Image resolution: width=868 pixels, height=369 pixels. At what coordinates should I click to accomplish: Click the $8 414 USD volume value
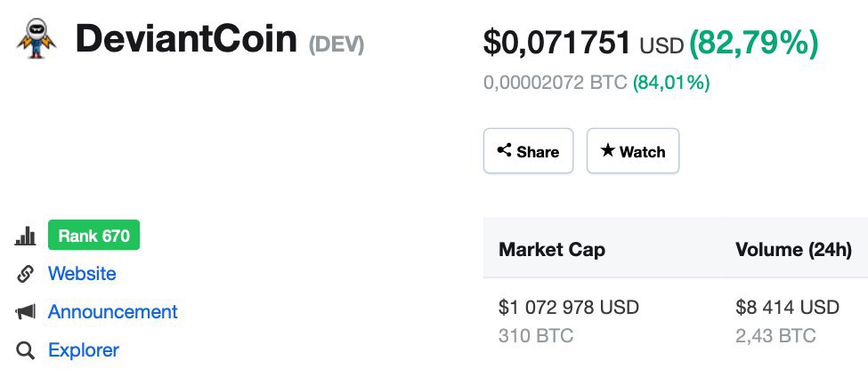tap(787, 308)
